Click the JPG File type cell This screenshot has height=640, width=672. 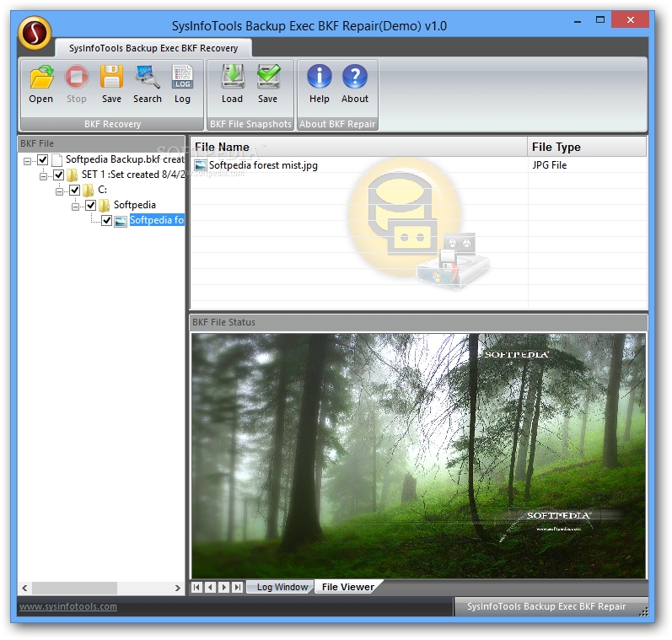550,165
